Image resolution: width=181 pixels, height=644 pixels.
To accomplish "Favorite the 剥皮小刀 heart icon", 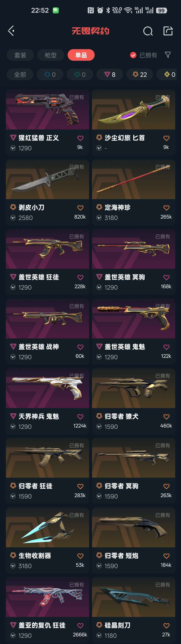I will pyautogui.click(x=80, y=208).
